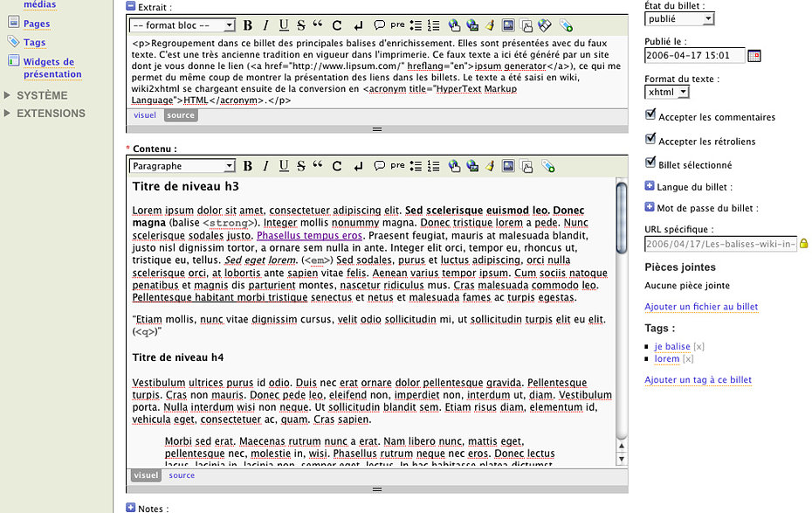Viewport: 812px width, 513px height.
Task: Click the Contenu editor vertical scrollbar
Action: coord(621,315)
